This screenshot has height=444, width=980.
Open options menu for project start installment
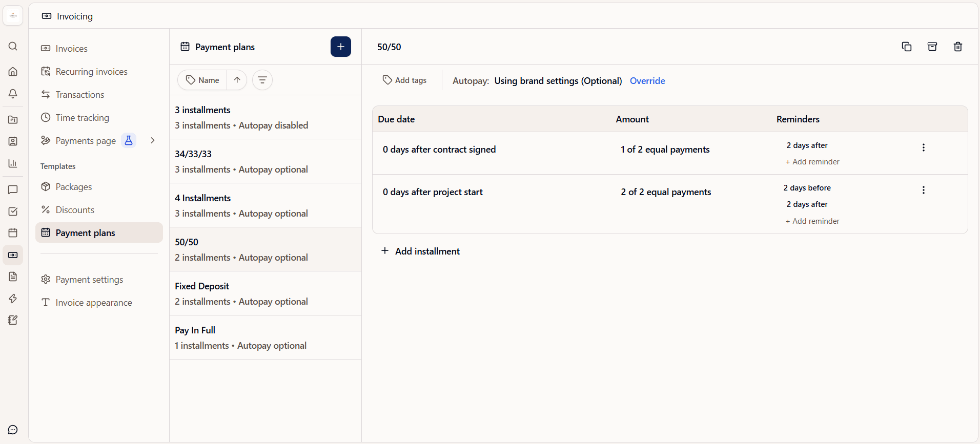(x=924, y=190)
